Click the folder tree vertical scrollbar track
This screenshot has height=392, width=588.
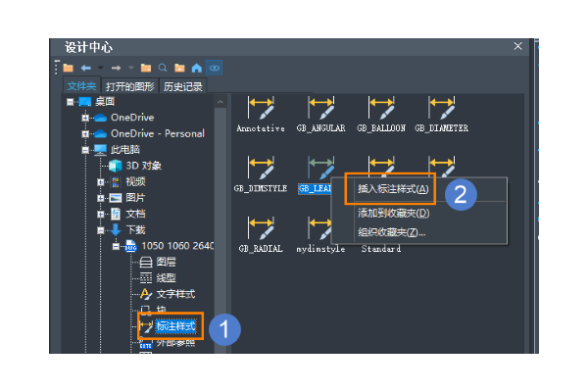(x=220, y=230)
